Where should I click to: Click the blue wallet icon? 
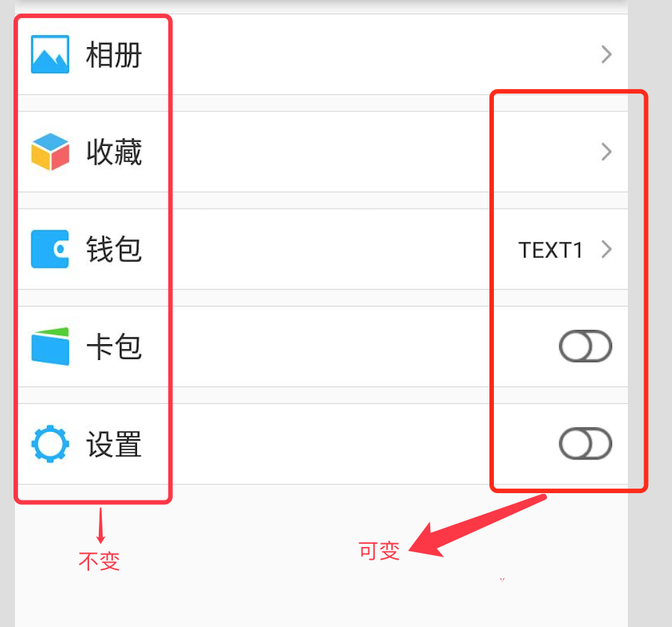pos(49,249)
